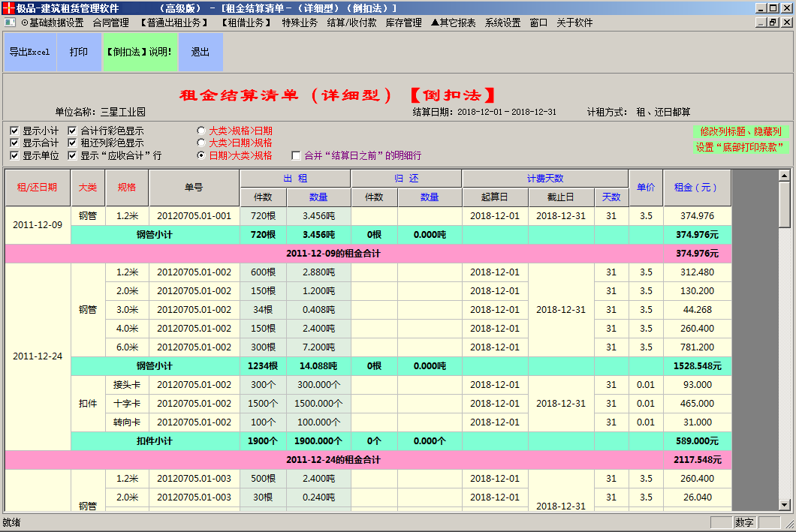The width and height of the screenshot is (796, 532).
Task: Toggle 显示小计 checkbox
Action: click(14, 131)
